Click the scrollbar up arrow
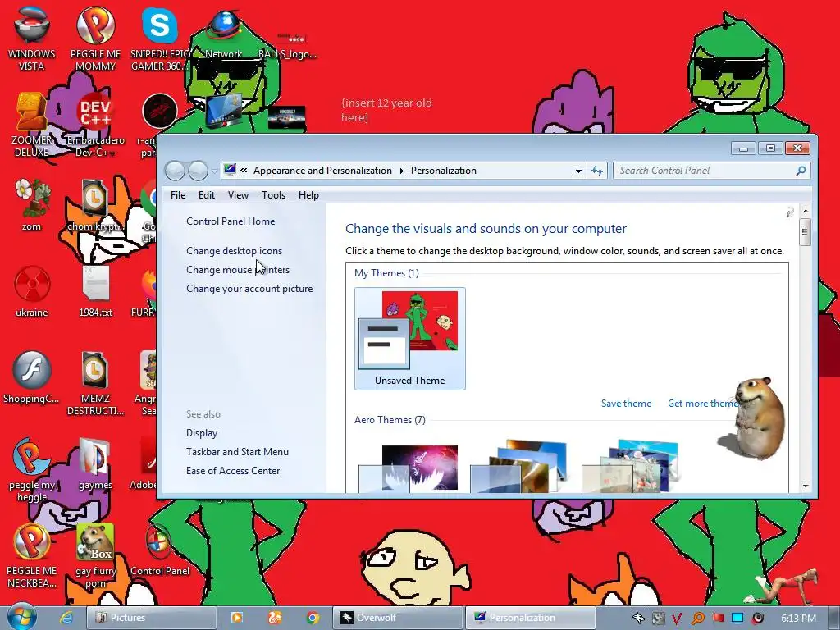The width and height of the screenshot is (840, 630). click(x=806, y=211)
